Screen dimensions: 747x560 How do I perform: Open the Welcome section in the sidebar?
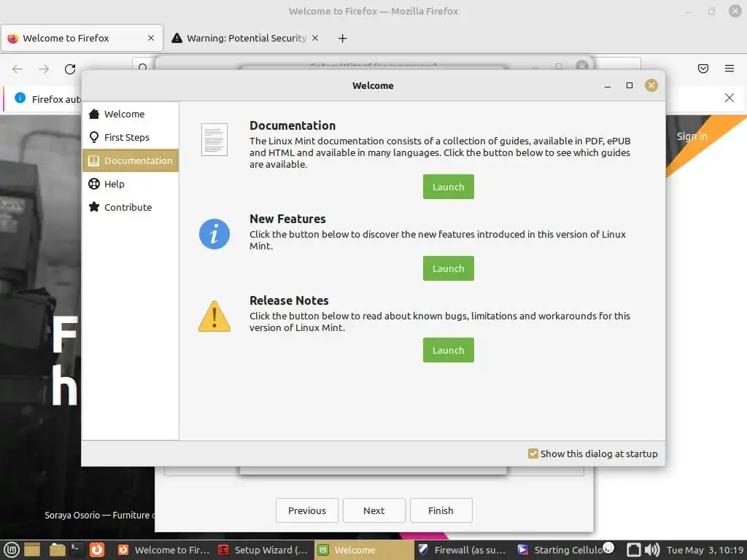(x=130, y=114)
